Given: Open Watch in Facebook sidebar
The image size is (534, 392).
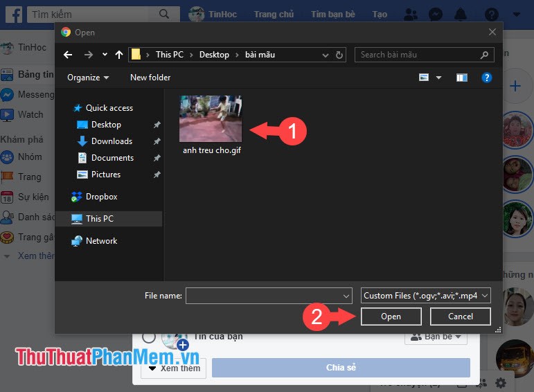Looking at the screenshot, I should tap(22, 115).
